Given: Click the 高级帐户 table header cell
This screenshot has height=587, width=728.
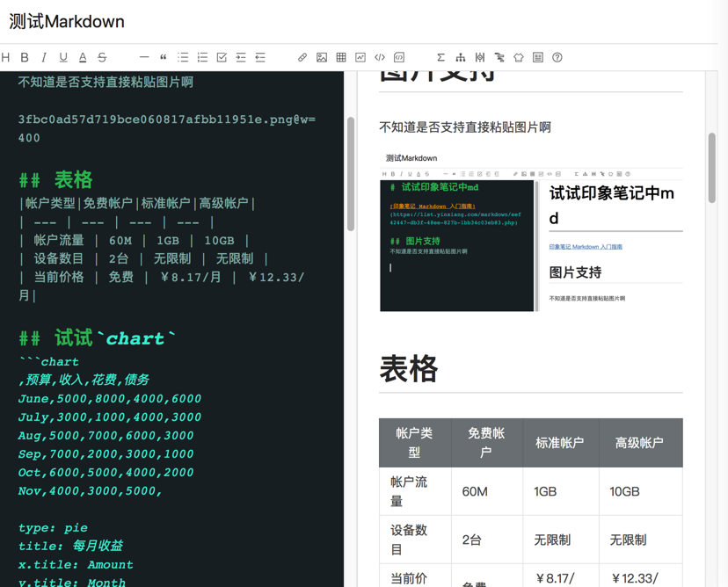Looking at the screenshot, I should 640,443.
